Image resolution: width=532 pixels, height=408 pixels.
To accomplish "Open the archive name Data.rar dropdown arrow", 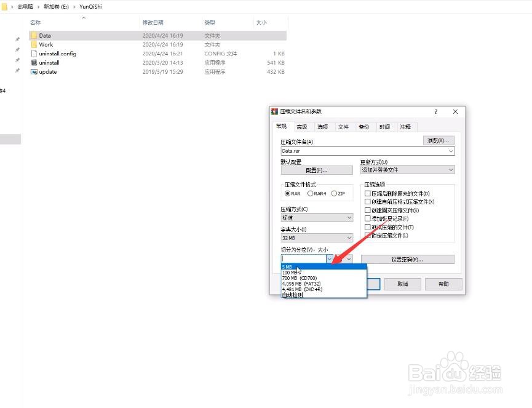I will click(451, 151).
